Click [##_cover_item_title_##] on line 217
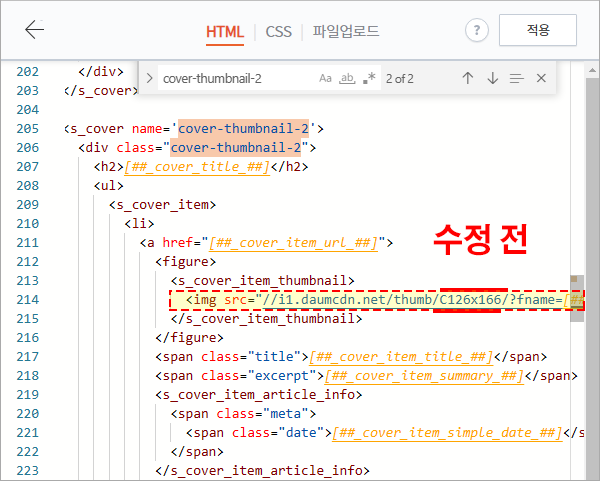 [401, 357]
